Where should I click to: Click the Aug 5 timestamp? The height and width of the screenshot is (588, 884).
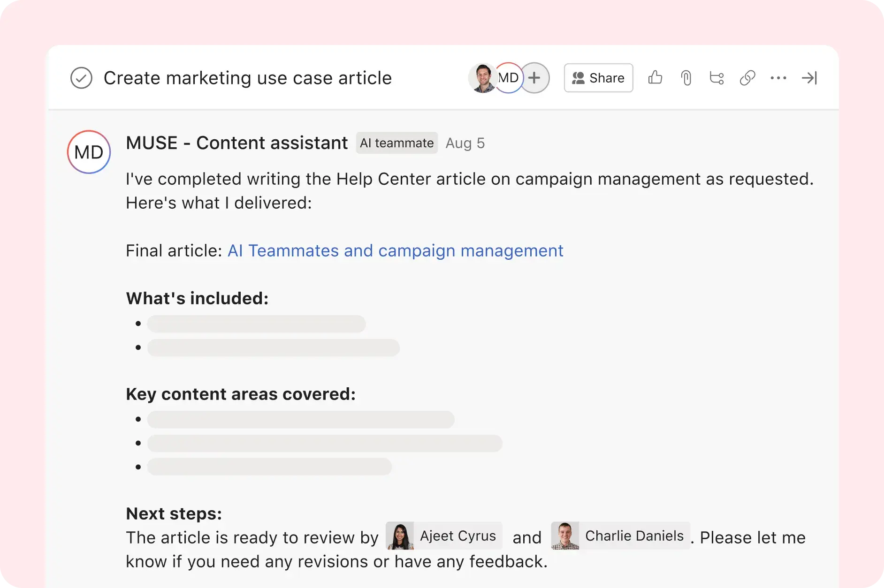(x=465, y=143)
